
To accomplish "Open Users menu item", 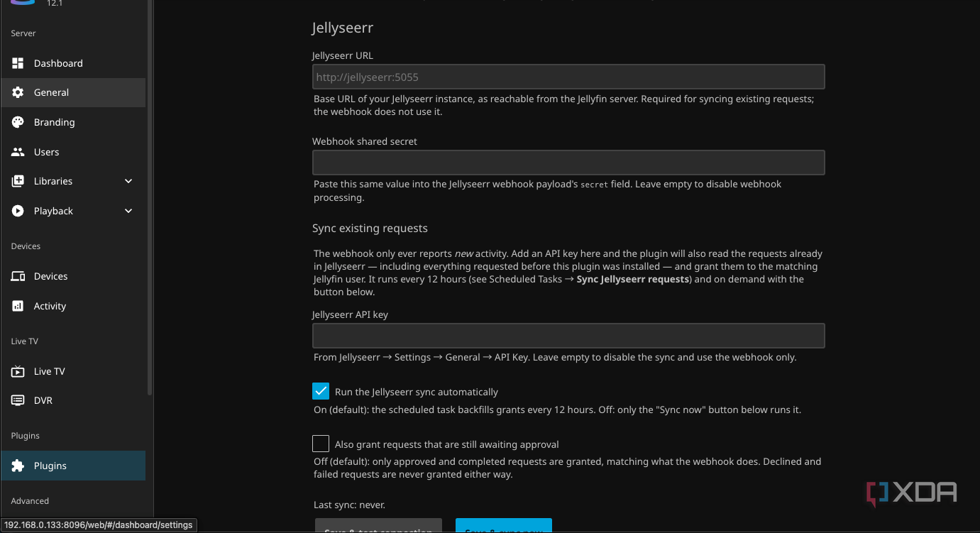I will pos(73,152).
